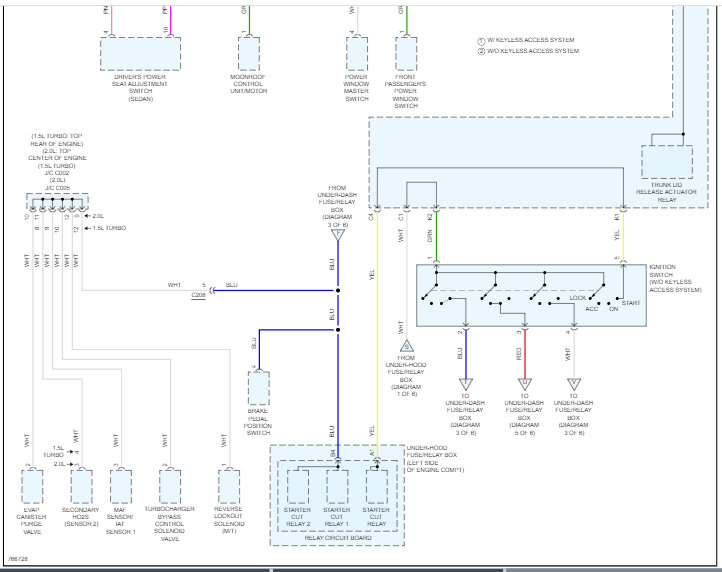This screenshot has height=572, width=722.
Task: Click the "STARTER CUT RELAY 1" label
Action: coord(337,517)
